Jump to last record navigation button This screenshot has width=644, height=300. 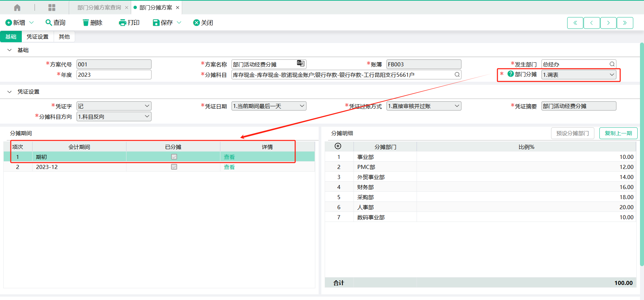(625, 23)
